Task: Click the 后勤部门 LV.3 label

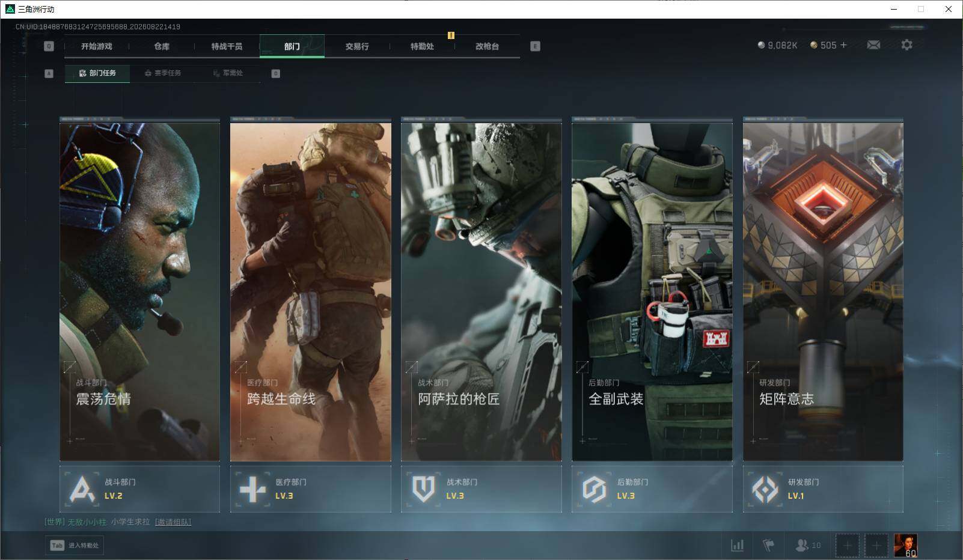Action: 632,489
